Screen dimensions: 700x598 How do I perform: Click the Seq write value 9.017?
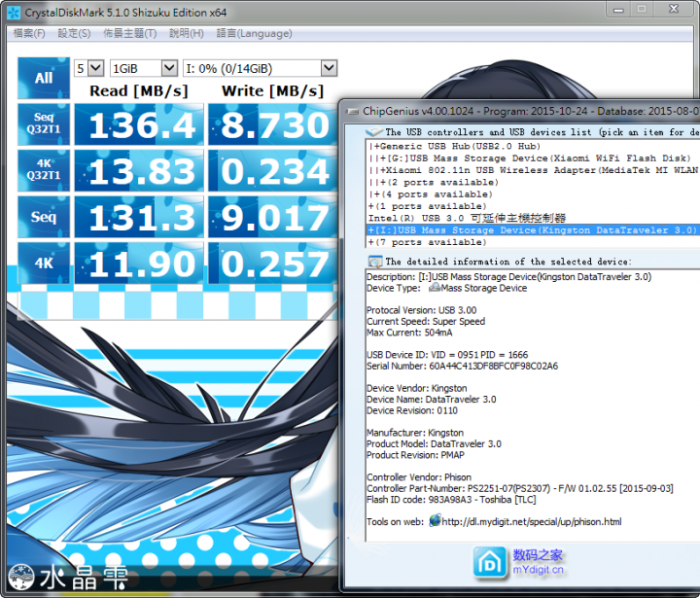pyautogui.click(x=272, y=217)
